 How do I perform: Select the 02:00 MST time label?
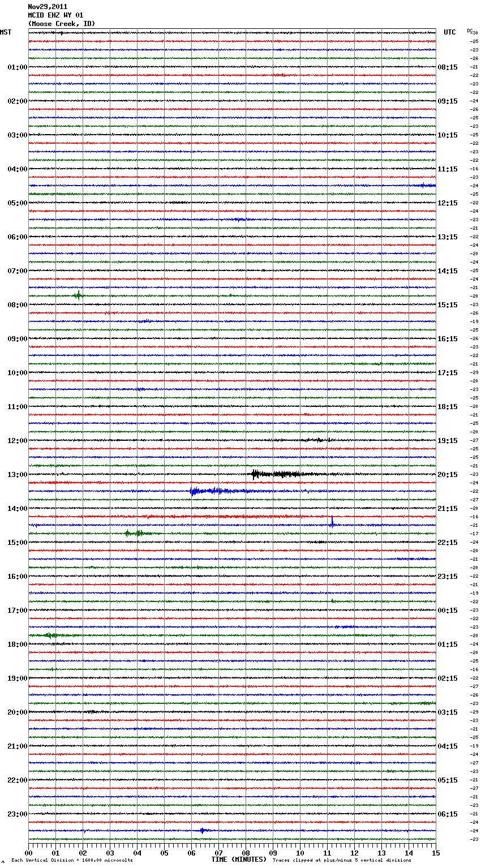point(18,101)
